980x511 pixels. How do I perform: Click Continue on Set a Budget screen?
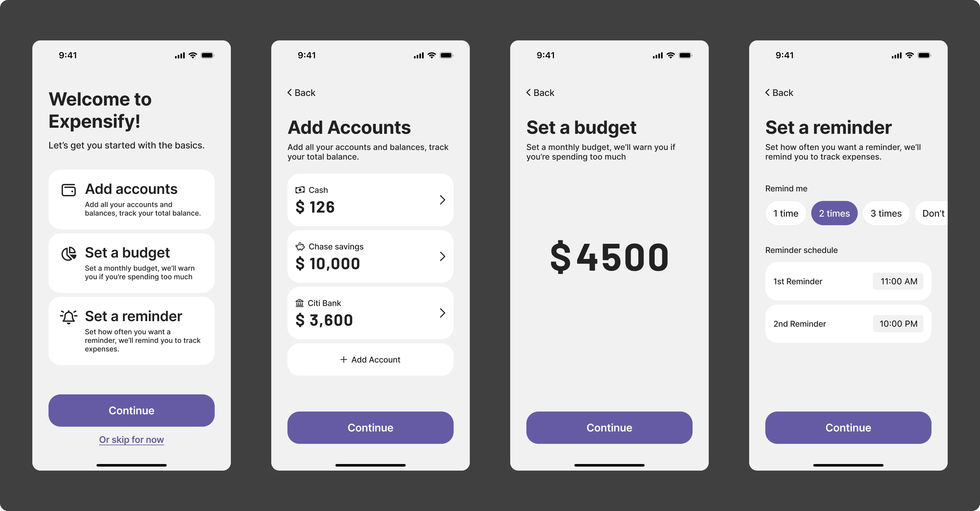pos(609,427)
